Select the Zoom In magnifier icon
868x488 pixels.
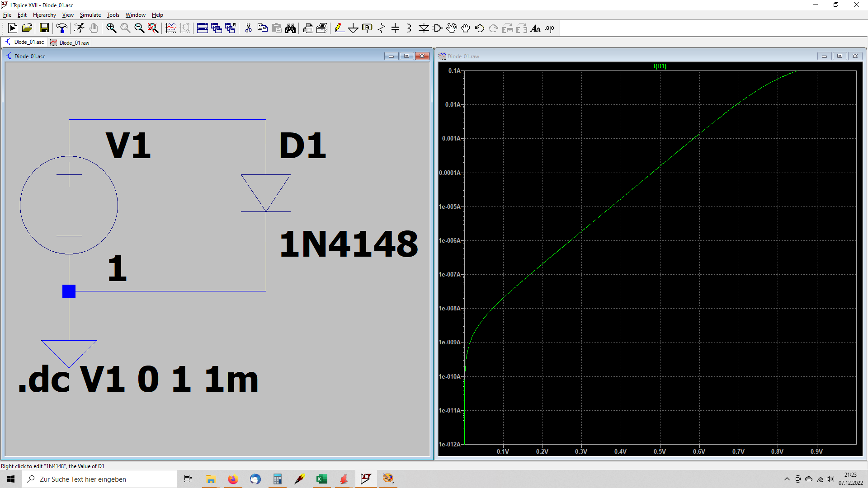point(111,28)
